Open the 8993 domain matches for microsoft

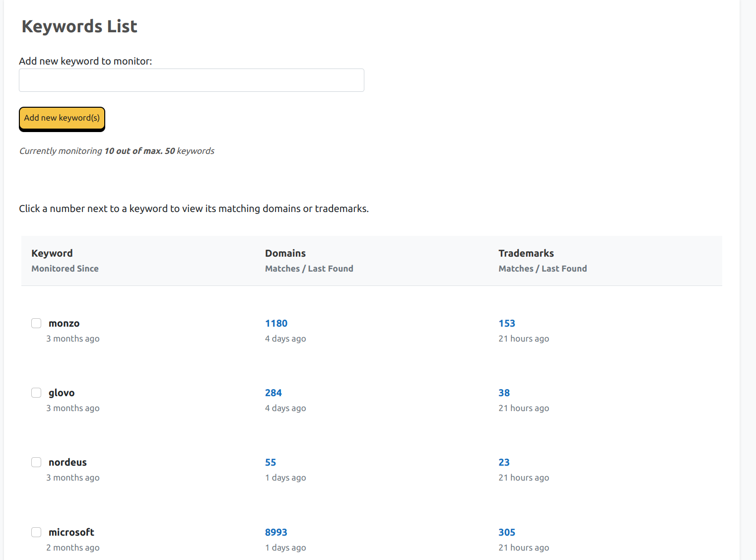[x=276, y=532]
